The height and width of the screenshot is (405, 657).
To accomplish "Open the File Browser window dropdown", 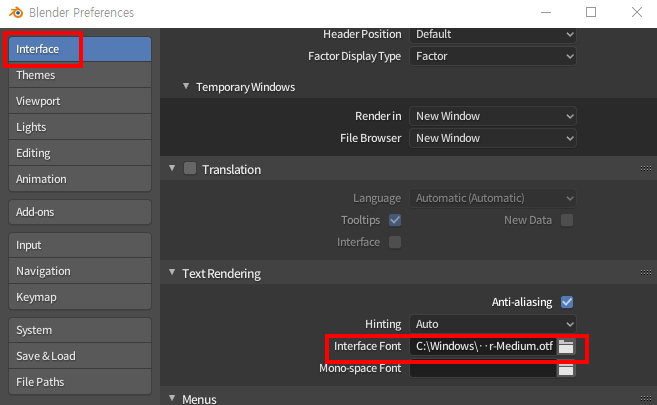I will click(x=493, y=138).
